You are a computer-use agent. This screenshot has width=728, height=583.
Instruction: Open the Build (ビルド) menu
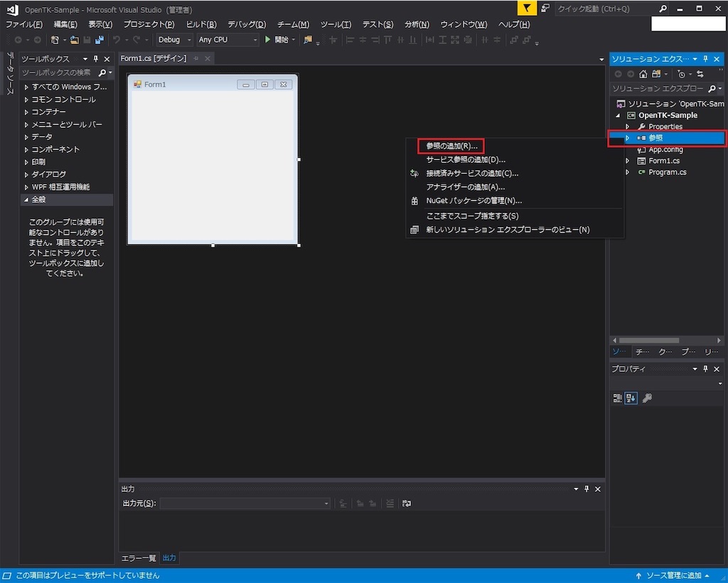click(x=201, y=24)
